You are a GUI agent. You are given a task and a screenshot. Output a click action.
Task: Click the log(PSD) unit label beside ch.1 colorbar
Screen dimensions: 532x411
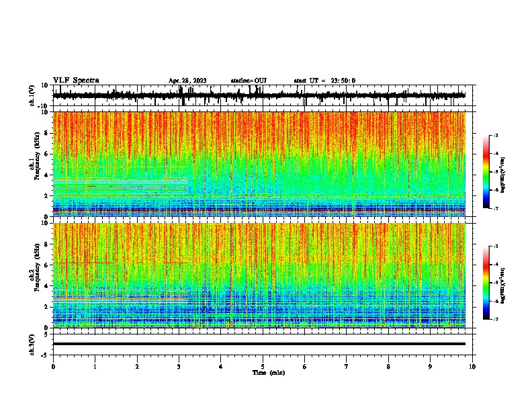[503, 175]
